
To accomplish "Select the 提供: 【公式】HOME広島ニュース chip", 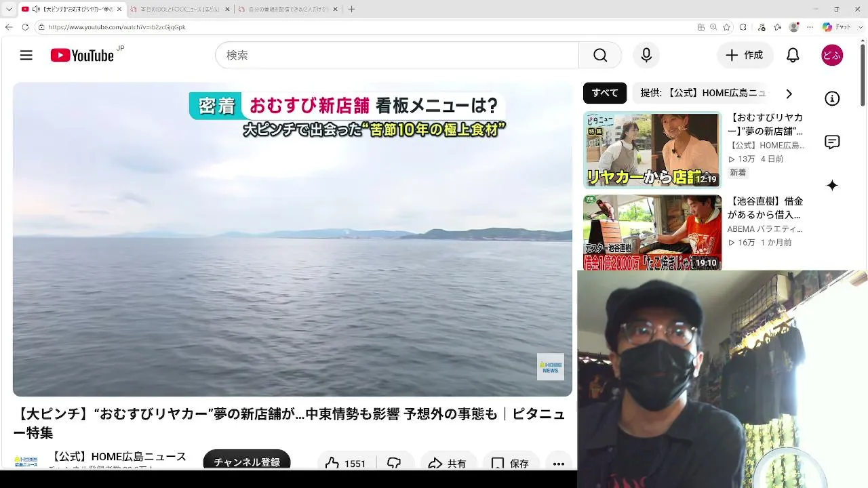I will pos(703,94).
